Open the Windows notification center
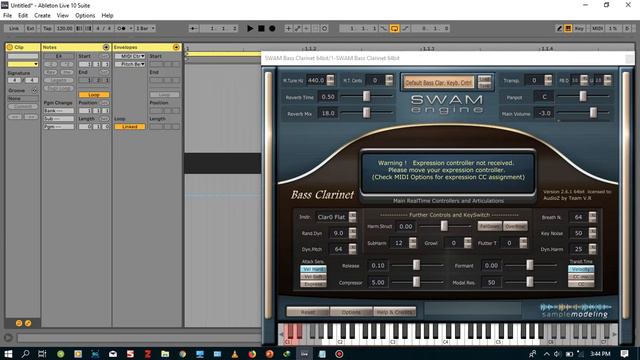This screenshot has height=360, width=640. 624,354
